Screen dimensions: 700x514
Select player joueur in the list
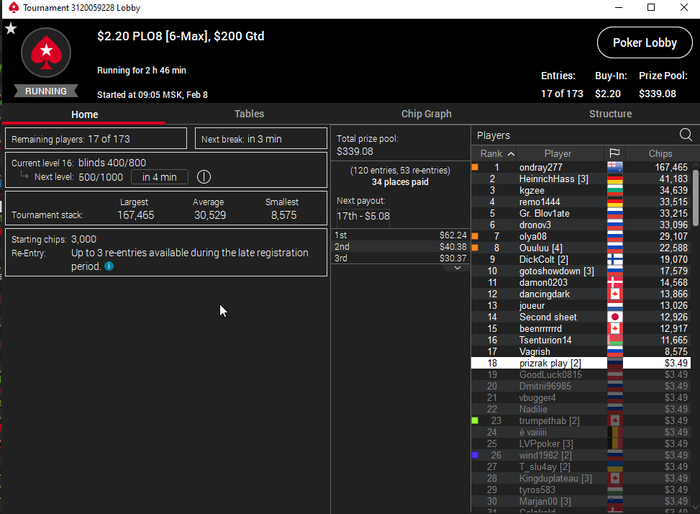(x=580, y=305)
